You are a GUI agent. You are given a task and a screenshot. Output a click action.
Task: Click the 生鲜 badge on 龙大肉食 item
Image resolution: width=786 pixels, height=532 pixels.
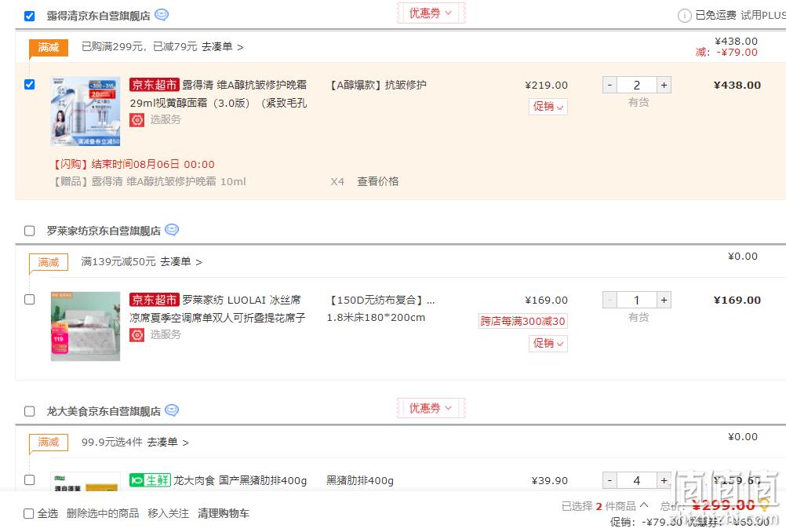150,480
